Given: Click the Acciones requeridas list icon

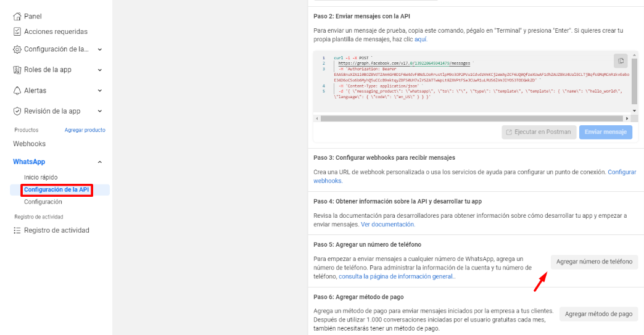Looking at the screenshot, I should 17,31.
